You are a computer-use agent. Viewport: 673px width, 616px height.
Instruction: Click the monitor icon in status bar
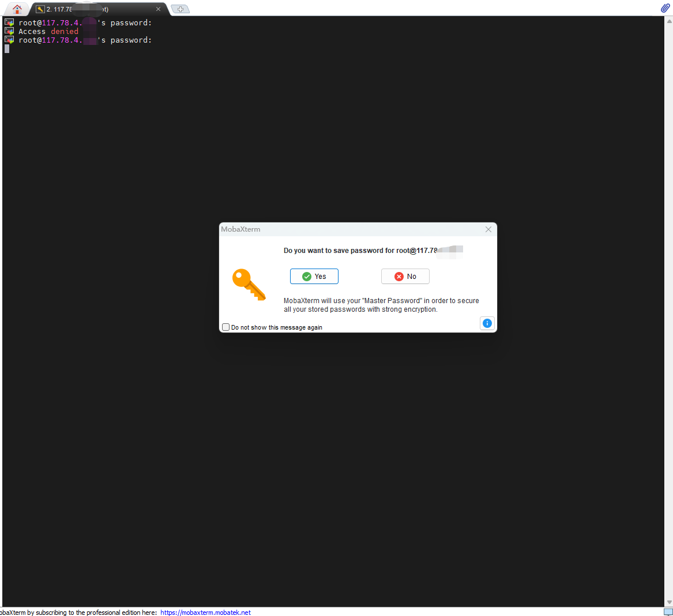coord(668,612)
